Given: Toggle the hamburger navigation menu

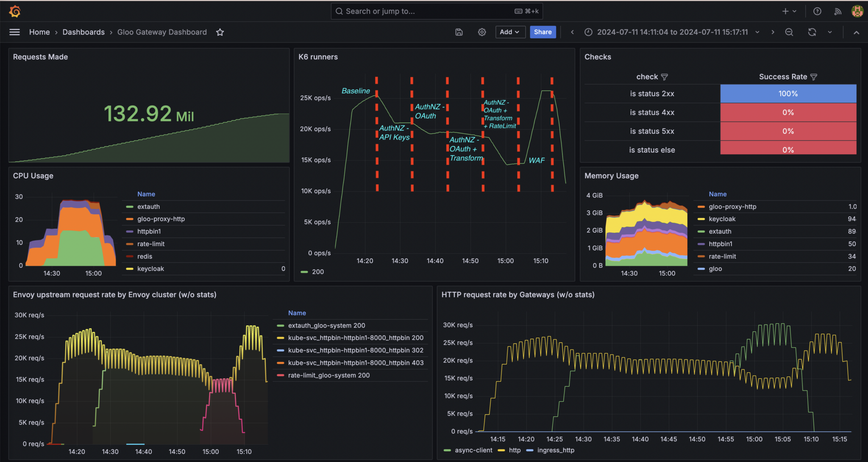Looking at the screenshot, I should (14, 32).
